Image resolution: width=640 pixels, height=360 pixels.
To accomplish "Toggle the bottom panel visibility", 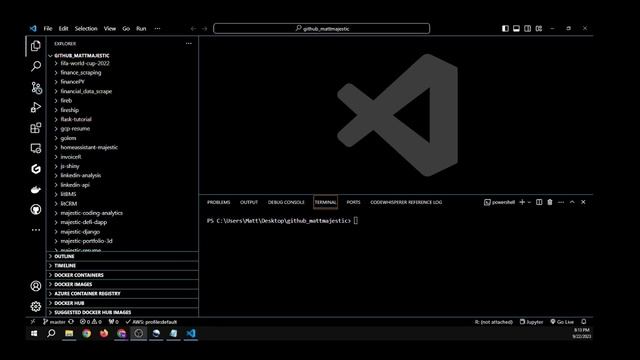I will tap(516, 29).
